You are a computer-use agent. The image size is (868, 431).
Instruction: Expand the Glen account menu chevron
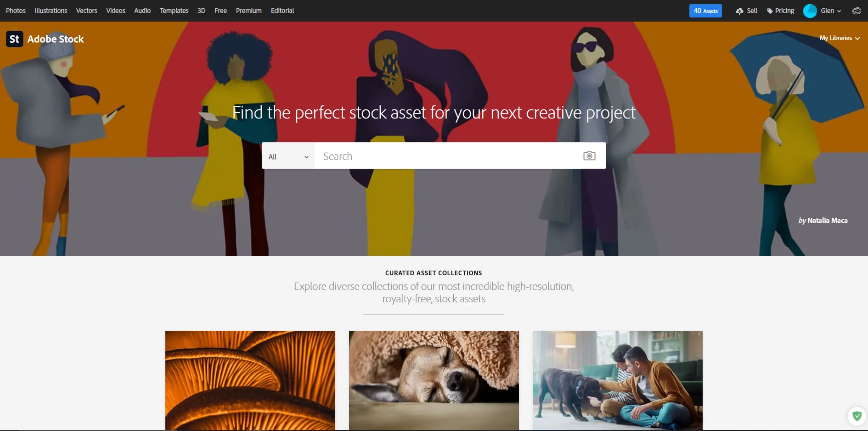pos(839,11)
